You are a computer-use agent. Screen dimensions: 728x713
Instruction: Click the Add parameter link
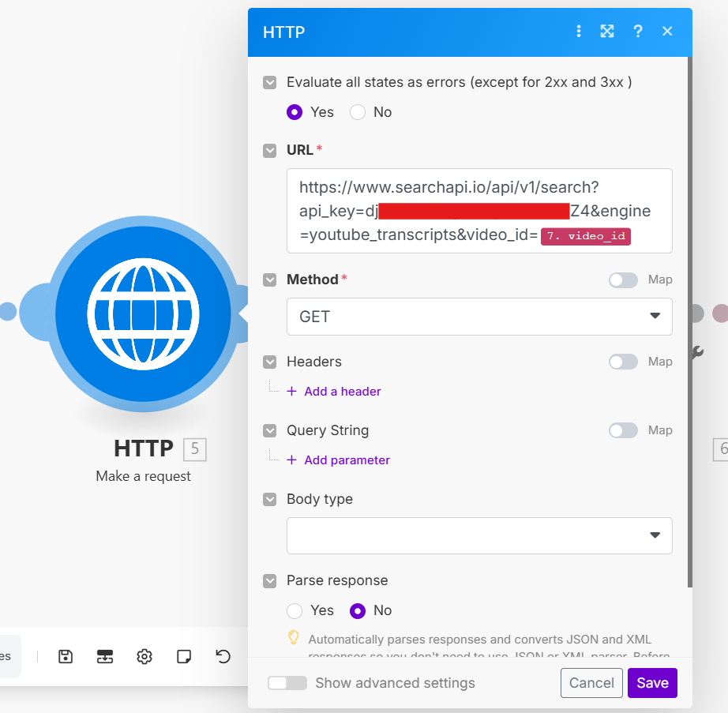(347, 460)
